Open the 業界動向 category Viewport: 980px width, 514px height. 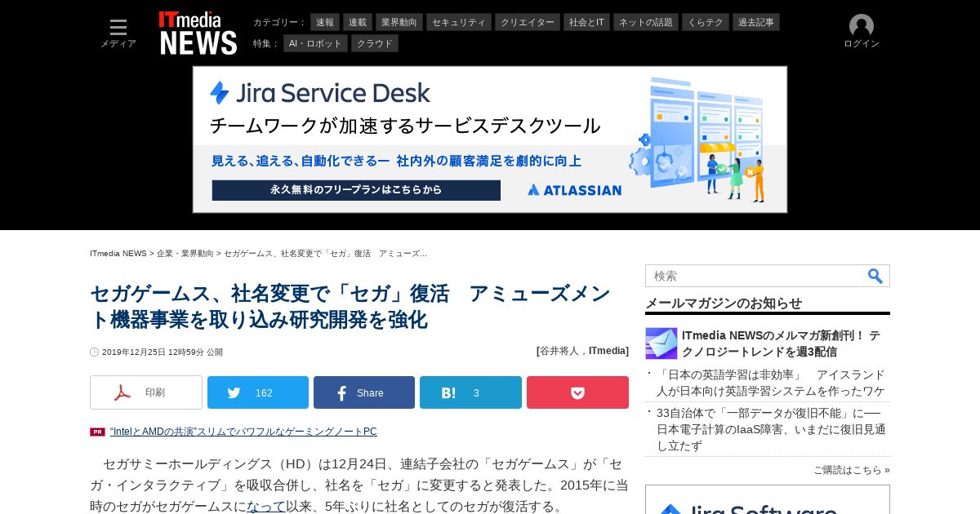click(x=399, y=22)
